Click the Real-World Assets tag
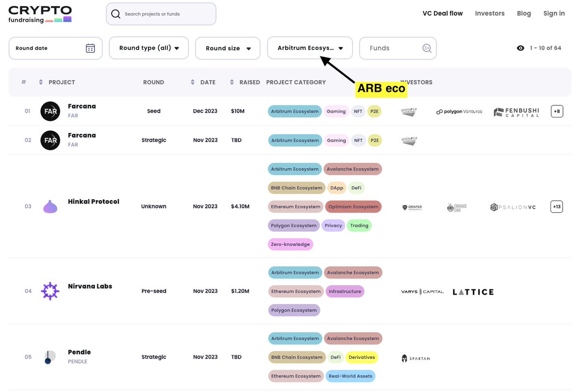580x392 pixels. [350, 377]
